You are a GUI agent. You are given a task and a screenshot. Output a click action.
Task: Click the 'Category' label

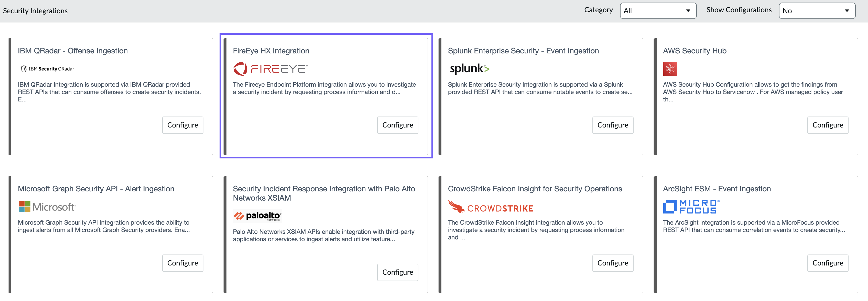599,10
